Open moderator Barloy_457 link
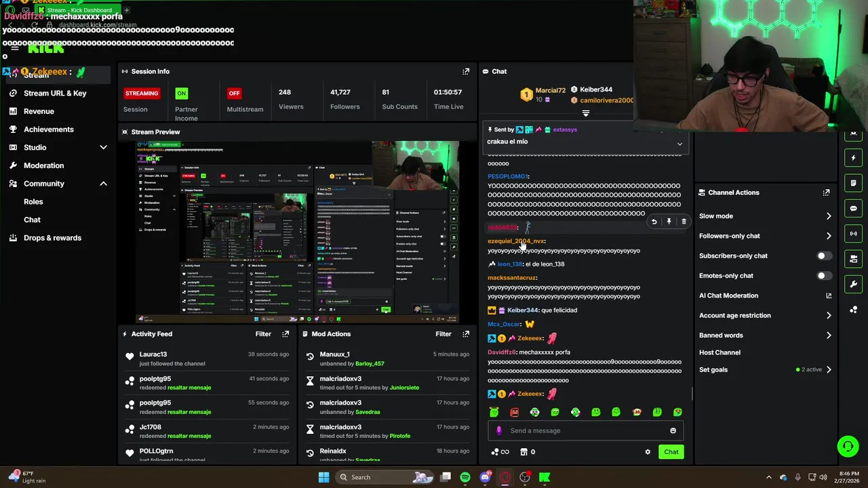This screenshot has height=488, width=868. point(370,364)
